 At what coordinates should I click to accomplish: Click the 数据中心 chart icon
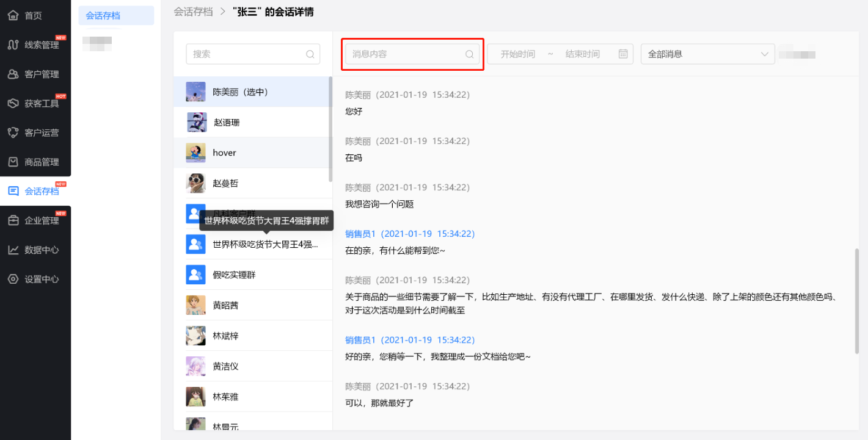[13, 250]
